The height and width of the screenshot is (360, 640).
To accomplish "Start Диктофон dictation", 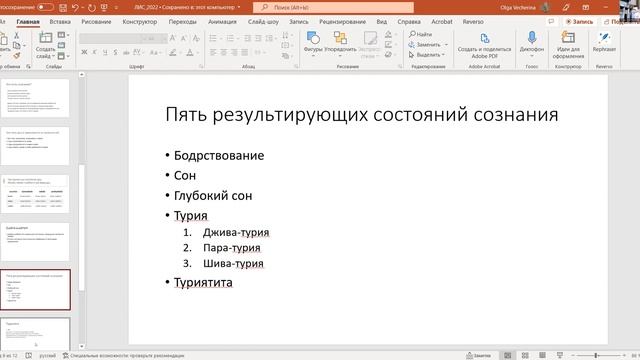I will (531, 43).
